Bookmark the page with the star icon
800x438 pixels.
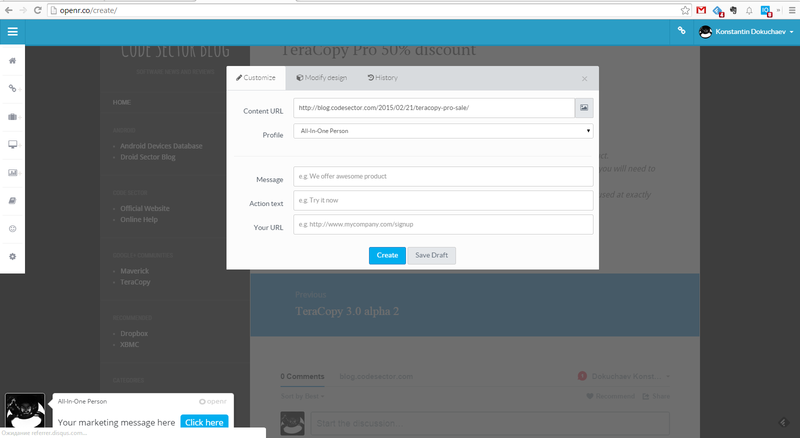coord(685,10)
